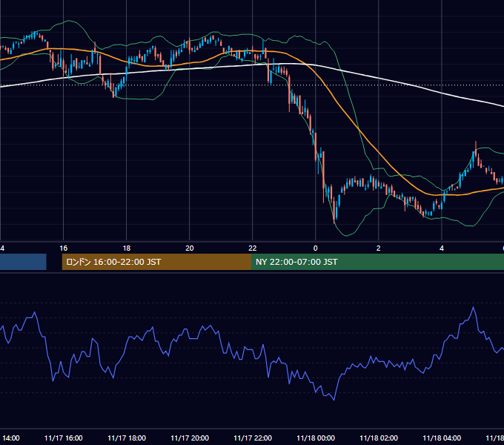The width and height of the screenshot is (504, 445).
Task: Click the 11/17 18:00 time label
Action: (x=127, y=438)
